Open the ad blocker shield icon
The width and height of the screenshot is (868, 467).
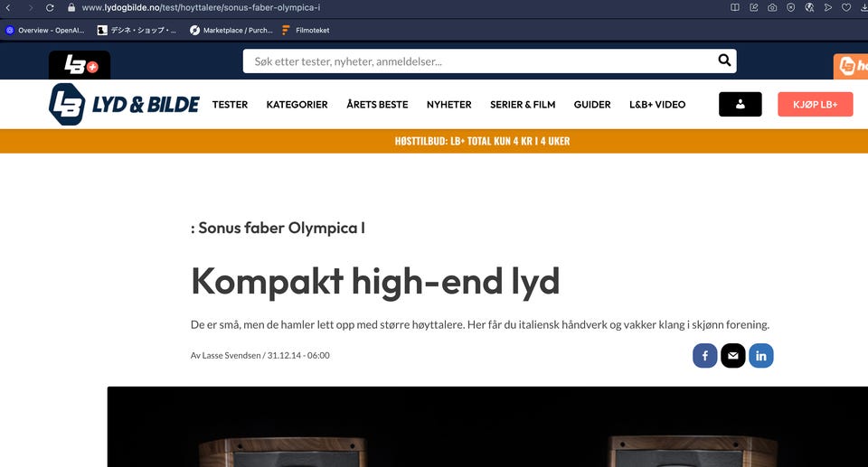(x=790, y=8)
